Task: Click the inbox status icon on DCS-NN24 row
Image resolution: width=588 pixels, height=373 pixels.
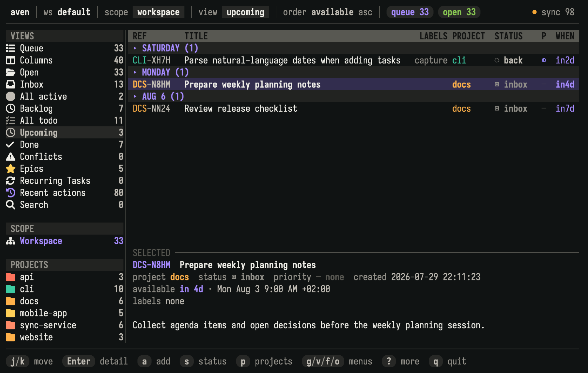Action: pos(497,108)
